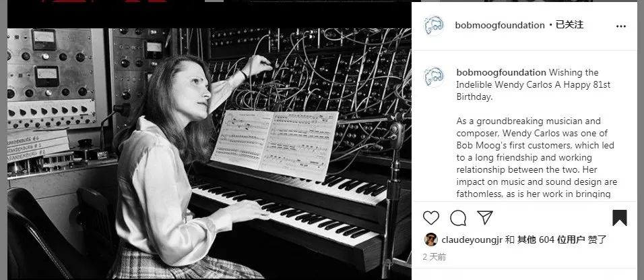The height and width of the screenshot is (280, 644).
Task: Open bobmoogfoundation username in post header
Action: click(x=500, y=25)
